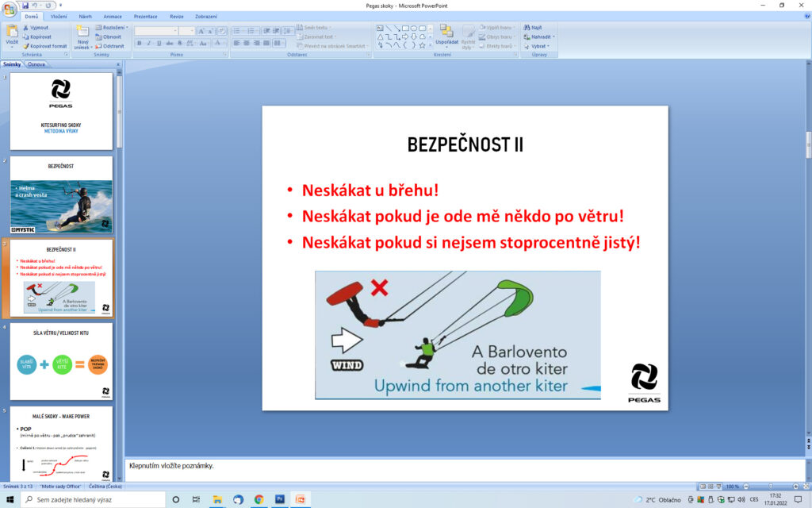Open the font name combo box
The height and width of the screenshot is (508, 812).
click(x=156, y=31)
